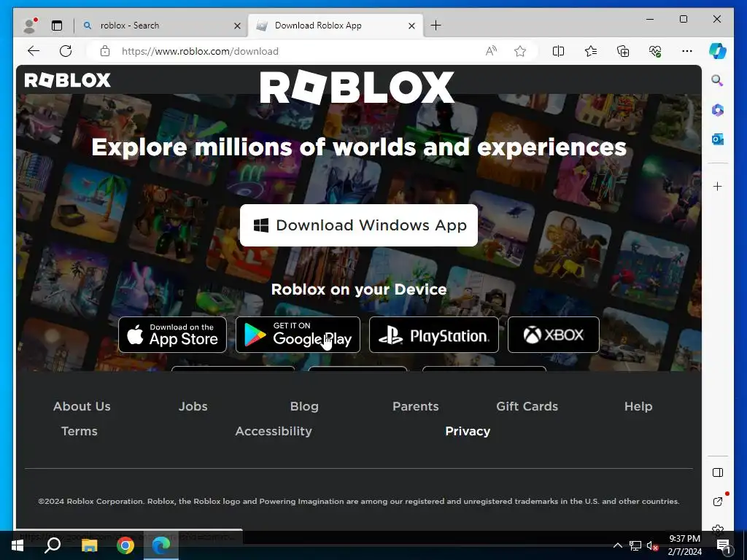Open Outlook in the sidebar
This screenshot has width=747, height=560.
[718, 139]
